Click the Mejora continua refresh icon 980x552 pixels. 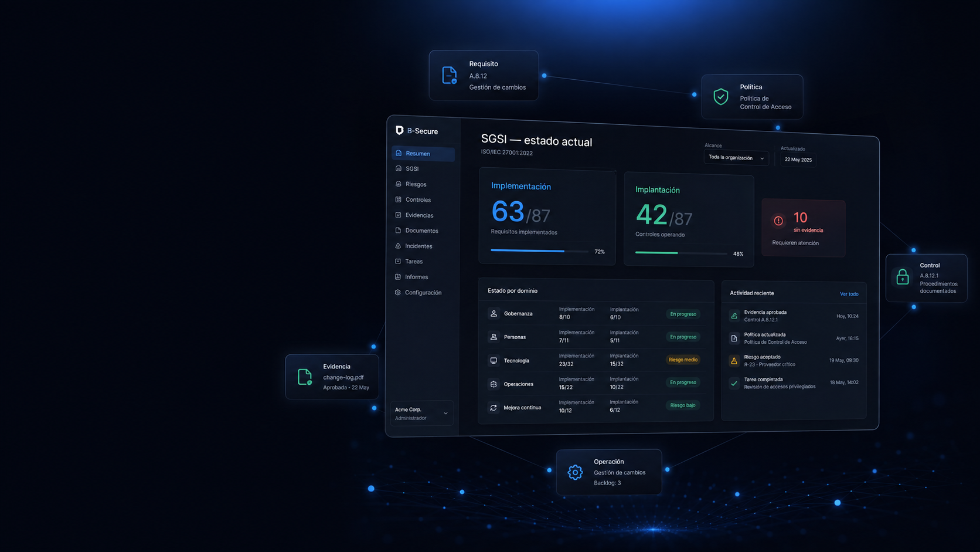tap(494, 407)
